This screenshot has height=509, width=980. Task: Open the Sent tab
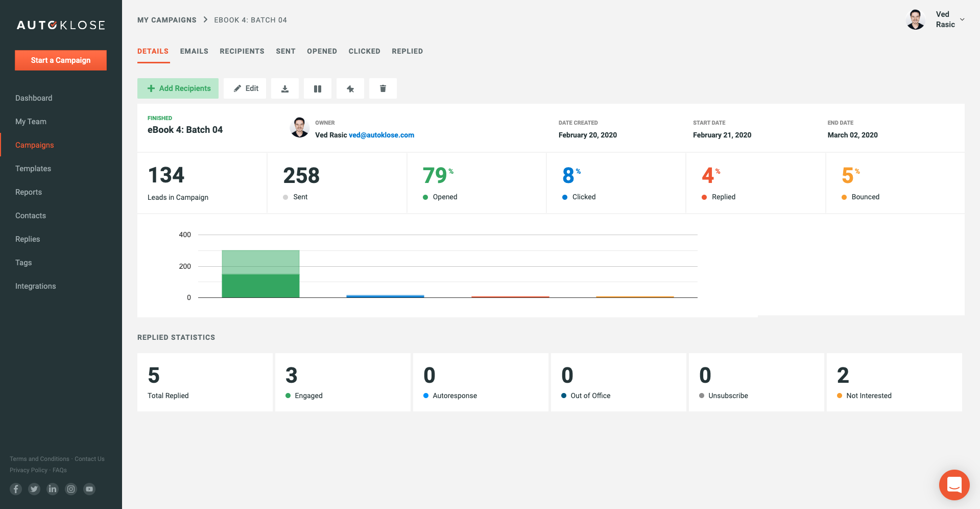pos(285,51)
